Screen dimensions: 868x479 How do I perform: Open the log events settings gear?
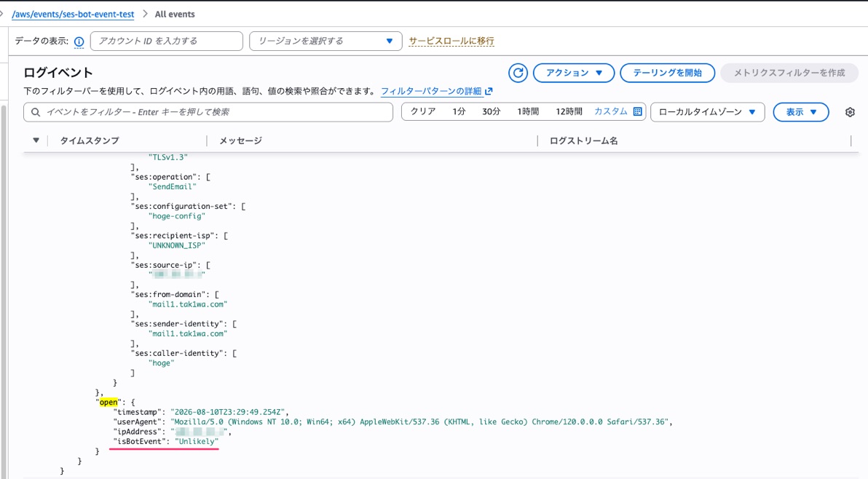click(x=851, y=112)
